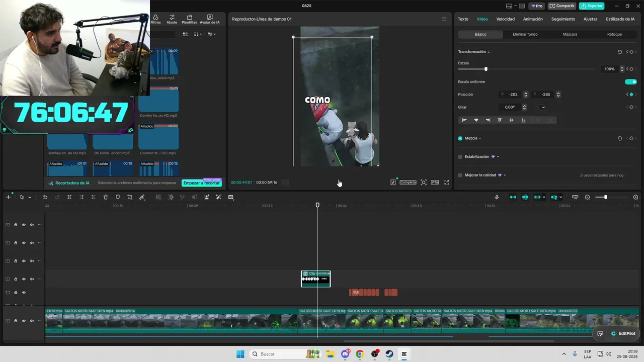Enter fullscreen preview in the player
The image size is (644, 362).
coord(447,183)
